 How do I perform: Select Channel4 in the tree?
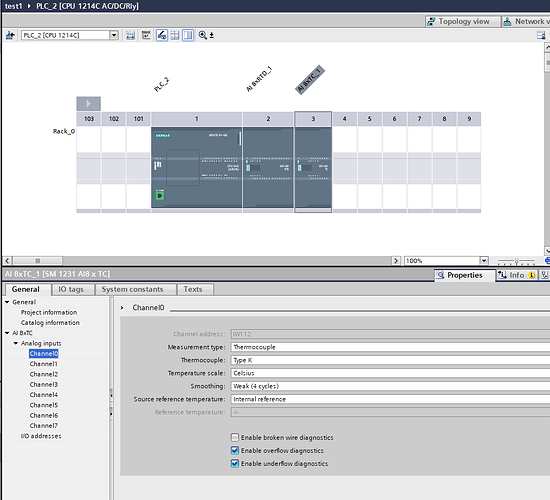point(43,395)
